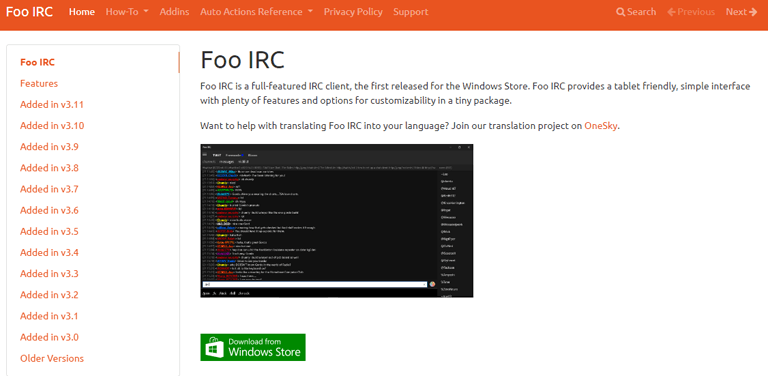
Task: Expand the Auto Actions Reference dropdown
Action: [x=256, y=12]
